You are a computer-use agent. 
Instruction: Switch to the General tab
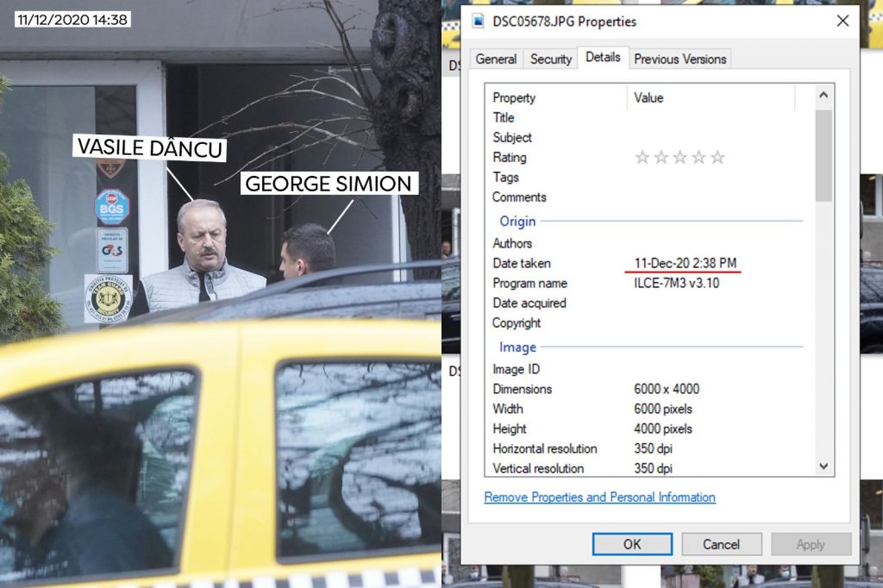click(x=496, y=59)
